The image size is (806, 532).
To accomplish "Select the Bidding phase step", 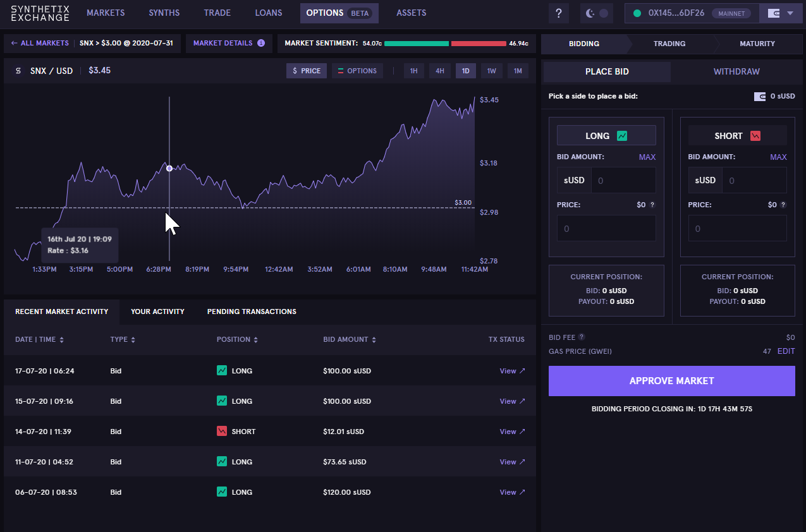I will coord(584,44).
